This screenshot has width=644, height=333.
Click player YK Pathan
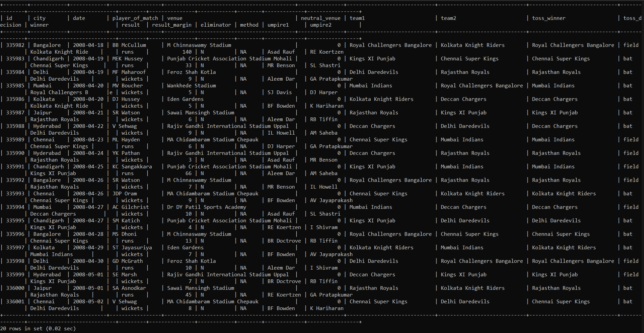click(x=126, y=153)
